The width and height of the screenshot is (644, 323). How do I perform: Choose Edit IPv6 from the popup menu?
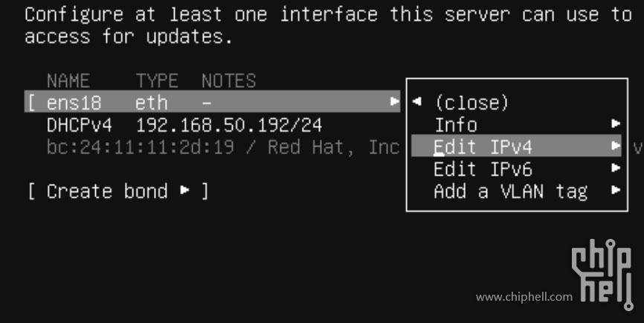tap(483, 169)
